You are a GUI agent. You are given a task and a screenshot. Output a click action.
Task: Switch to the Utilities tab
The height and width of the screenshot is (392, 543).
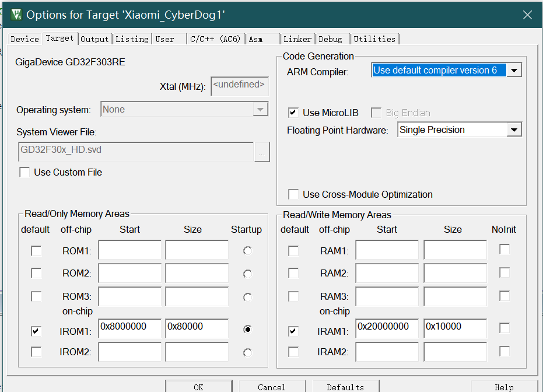[374, 39]
